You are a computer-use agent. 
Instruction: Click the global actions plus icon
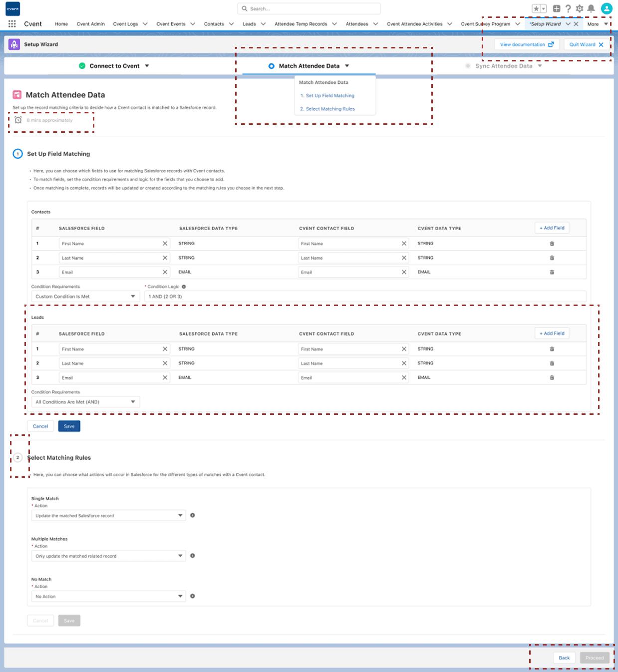click(557, 8)
